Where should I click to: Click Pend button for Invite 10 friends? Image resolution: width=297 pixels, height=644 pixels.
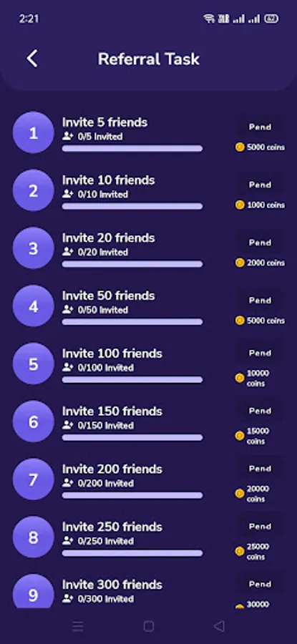pyautogui.click(x=260, y=185)
